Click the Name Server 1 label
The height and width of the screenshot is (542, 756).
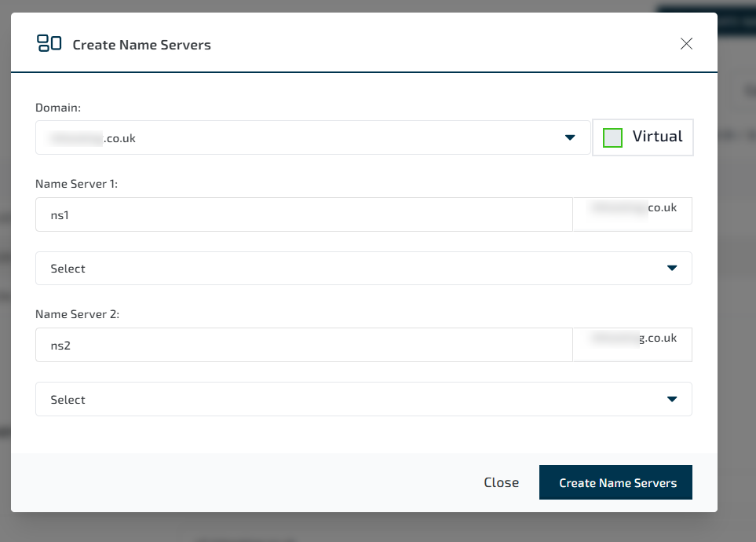pos(76,184)
